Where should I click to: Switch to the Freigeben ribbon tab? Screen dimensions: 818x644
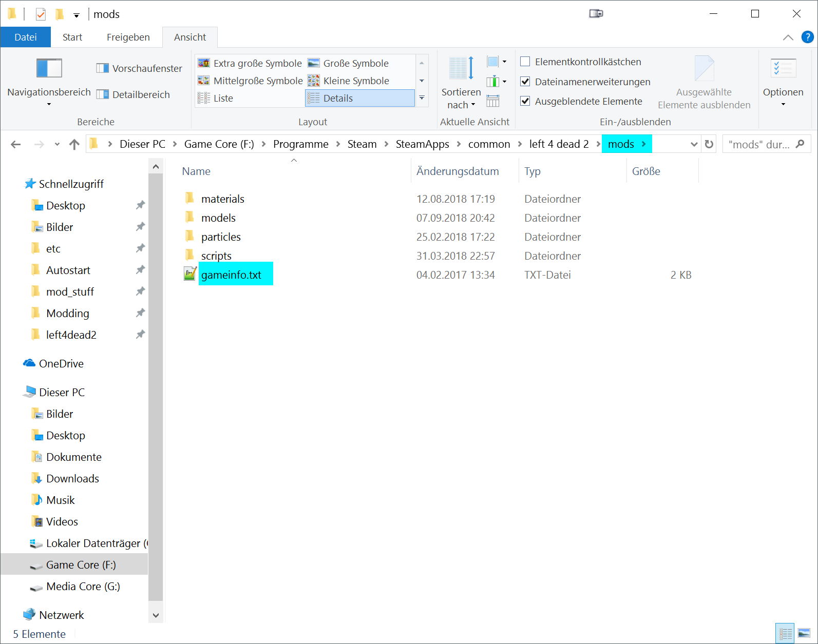pos(128,37)
